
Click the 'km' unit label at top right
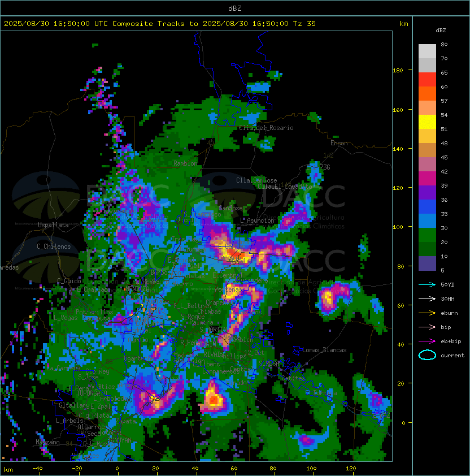(403, 24)
